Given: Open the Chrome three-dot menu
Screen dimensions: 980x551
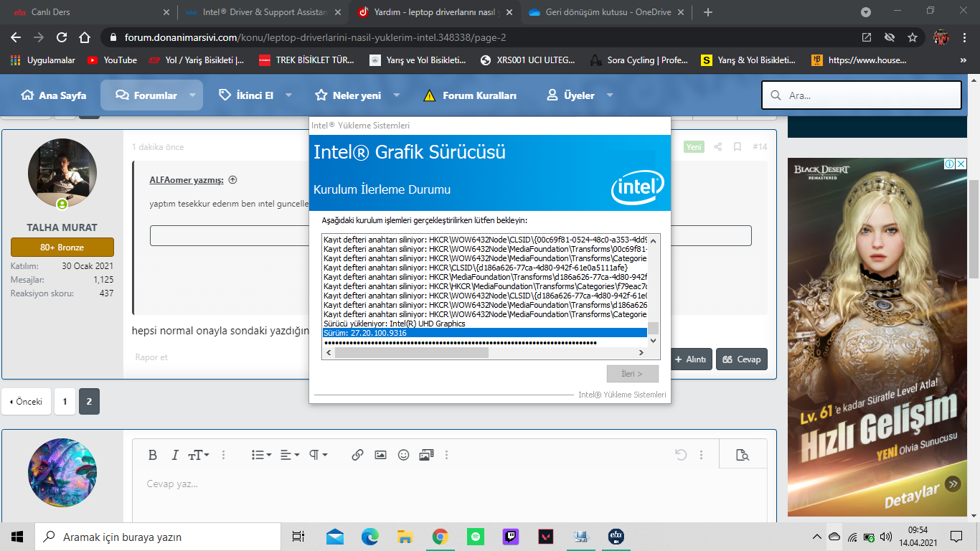Looking at the screenshot, I should [966, 37].
